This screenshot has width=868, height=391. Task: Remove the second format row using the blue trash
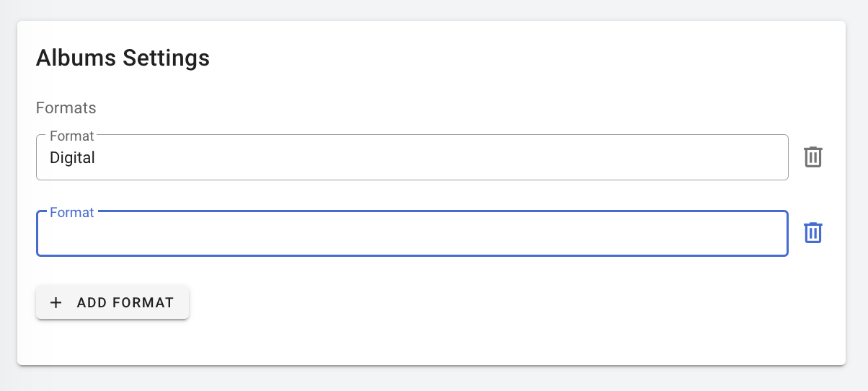[813, 233]
